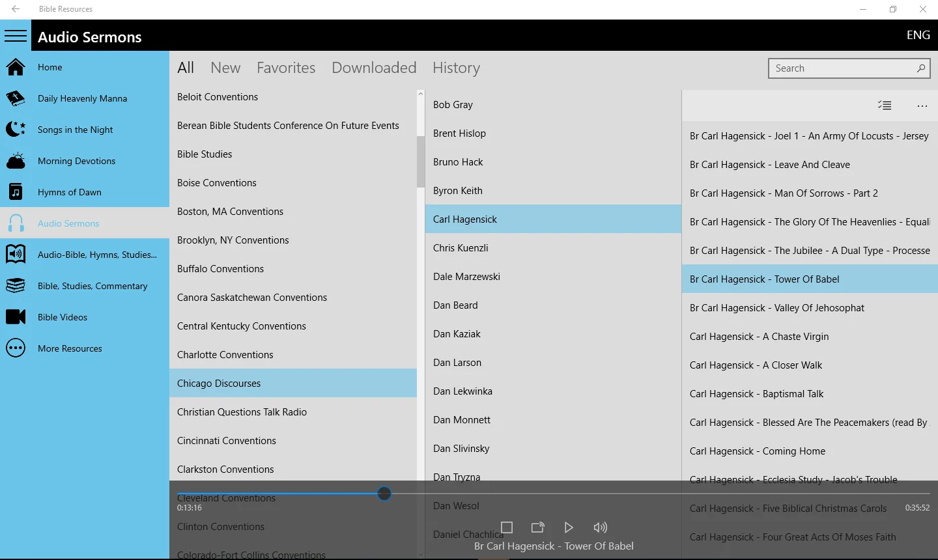Open the volume control icon
The image size is (938, 560).
coord(600,527)
